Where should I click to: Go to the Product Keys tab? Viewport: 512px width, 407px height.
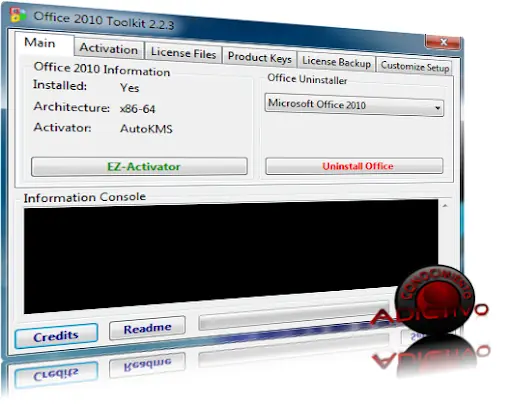(259, 58)
